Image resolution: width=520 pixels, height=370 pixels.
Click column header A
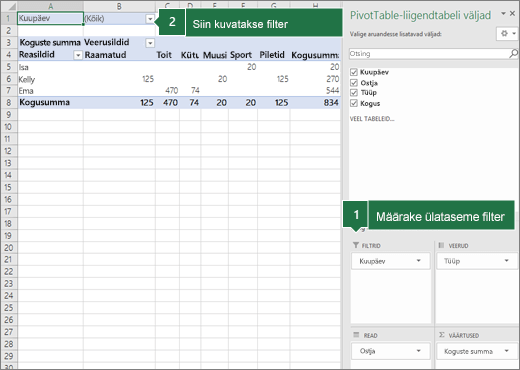pyautogui.click(x=50, y=6)
